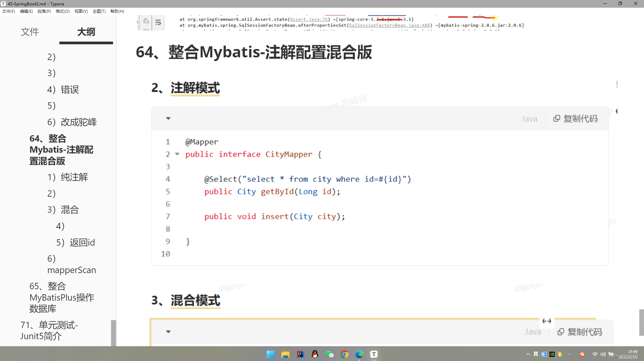
Task: Jump to outline item 4）错误
Action: click(63, 90)
